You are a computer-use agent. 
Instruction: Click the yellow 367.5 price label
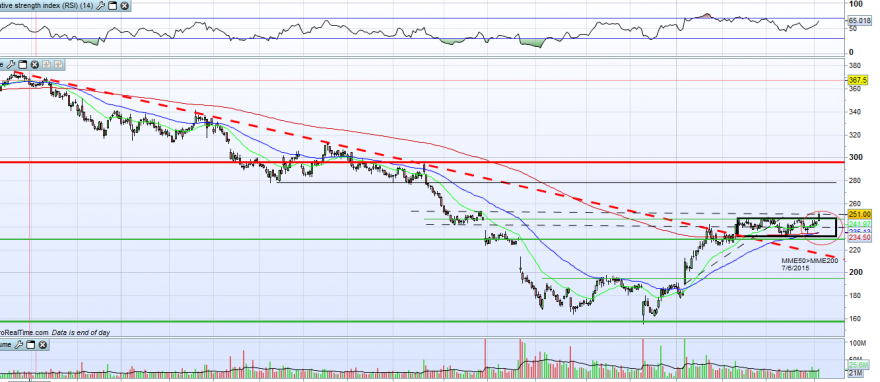(859, 81)
